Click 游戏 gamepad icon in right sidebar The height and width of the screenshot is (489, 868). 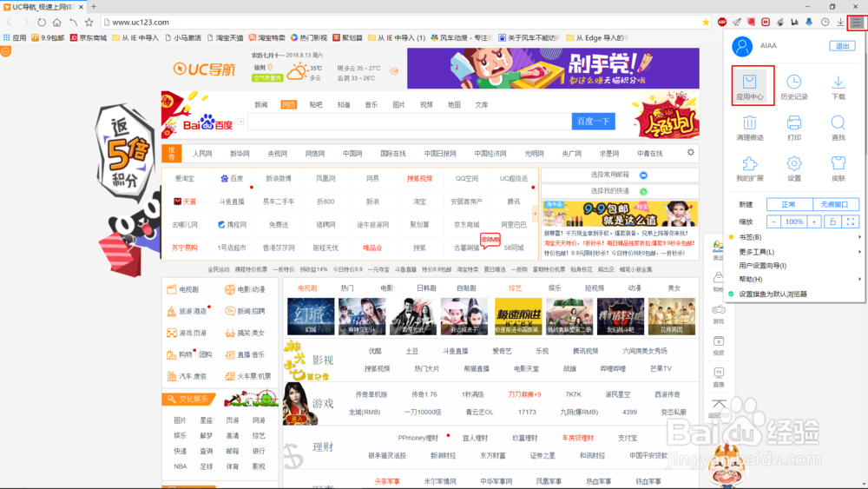point(718,309)
